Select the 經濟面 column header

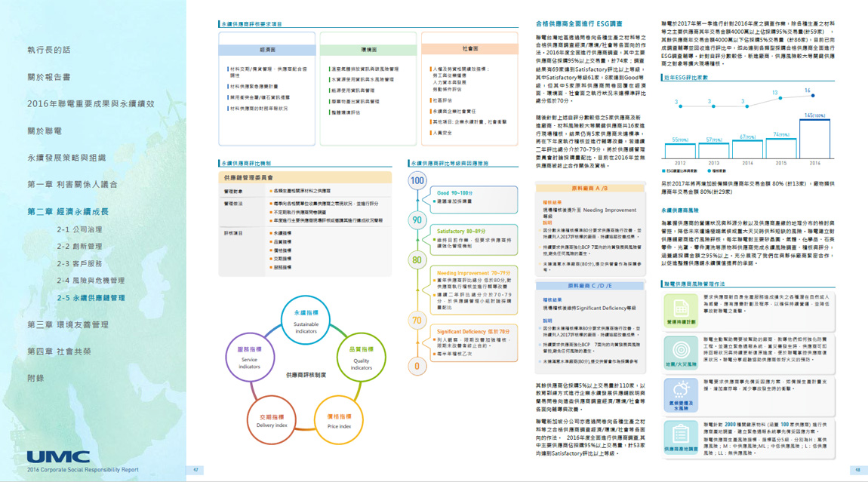266,50
